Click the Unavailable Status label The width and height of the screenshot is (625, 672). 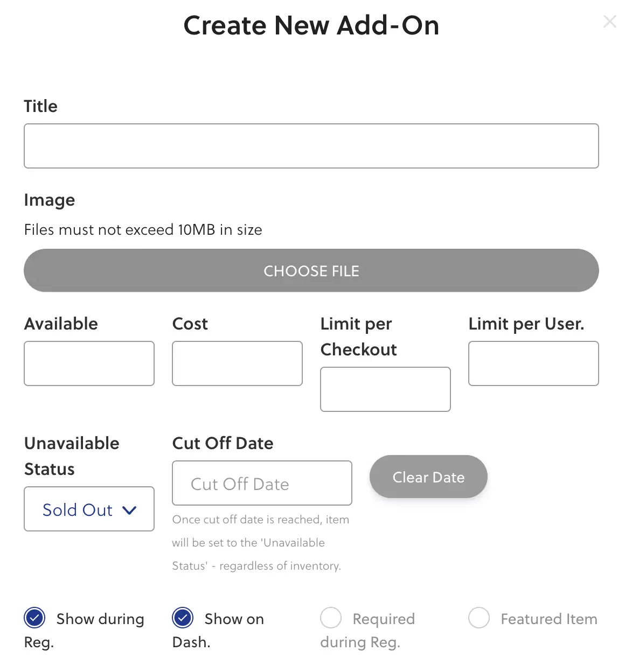72,456
